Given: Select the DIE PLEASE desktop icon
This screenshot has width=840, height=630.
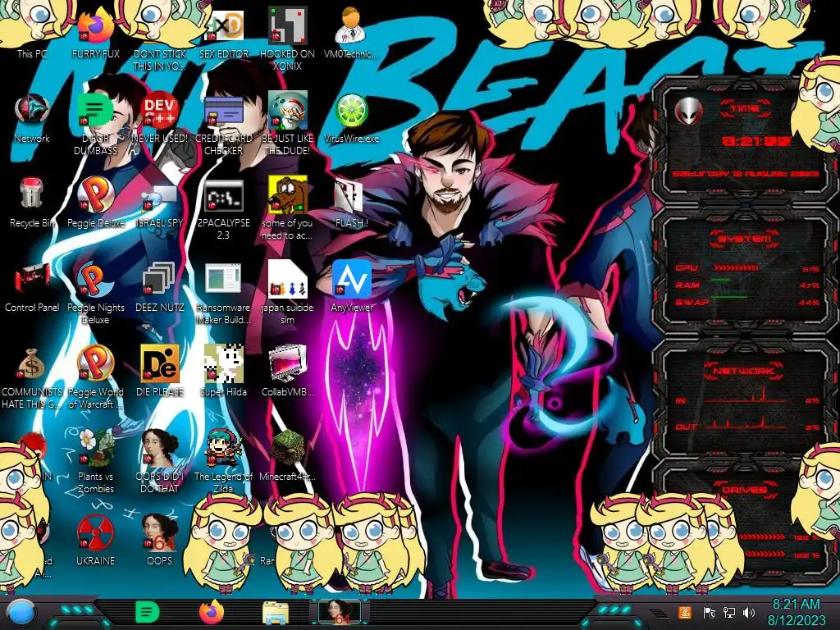Looking at the screenshot, I should coord(160,372).
